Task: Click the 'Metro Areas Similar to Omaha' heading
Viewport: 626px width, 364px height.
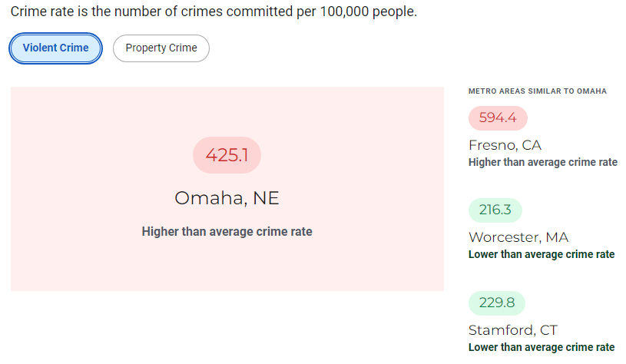Action: click(537, 91)
